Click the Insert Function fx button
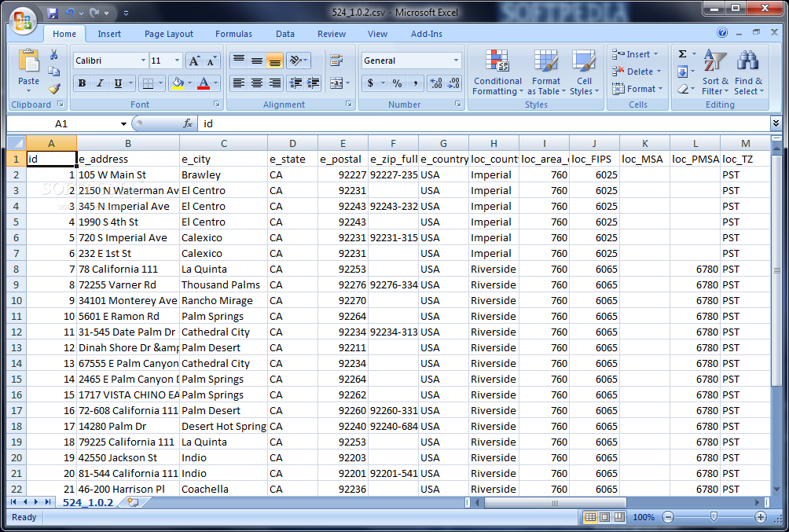Image resolution: width=789 pixels, height=532 pixels. (188, 124)
